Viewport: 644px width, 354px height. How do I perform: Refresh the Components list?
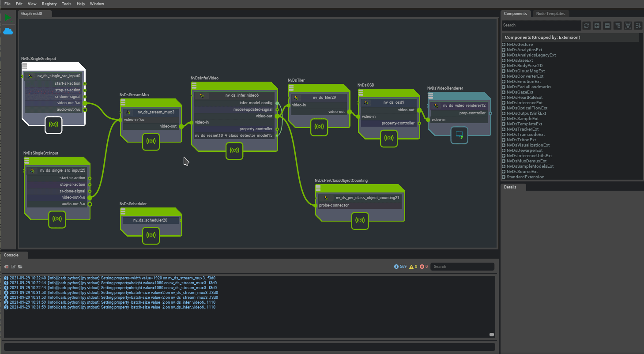tap(586, 26)
